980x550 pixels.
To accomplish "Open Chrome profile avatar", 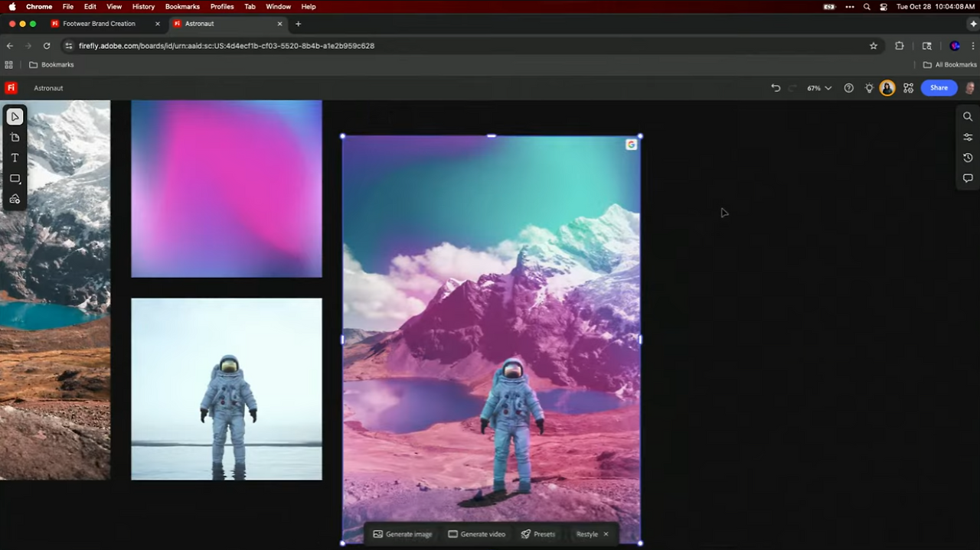I will [x=955, y=46].
